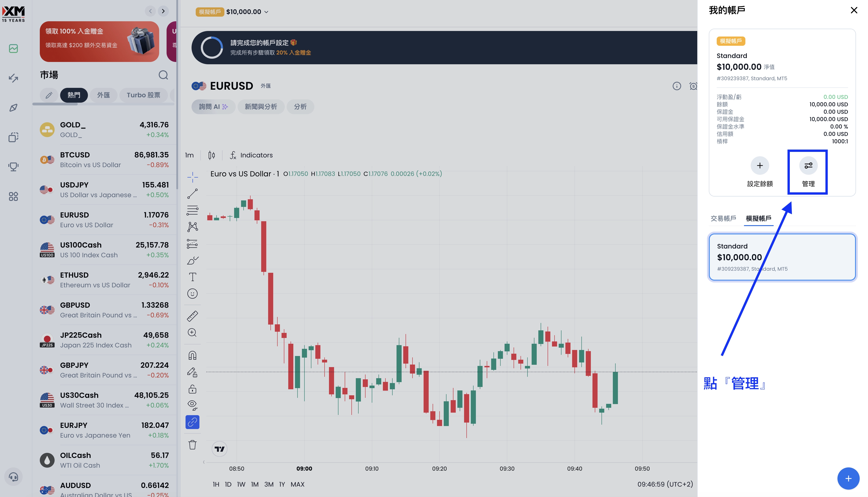Select the 外匯 market category tab
The width and height of the screenshot is (868, 497).
[103, 95]
